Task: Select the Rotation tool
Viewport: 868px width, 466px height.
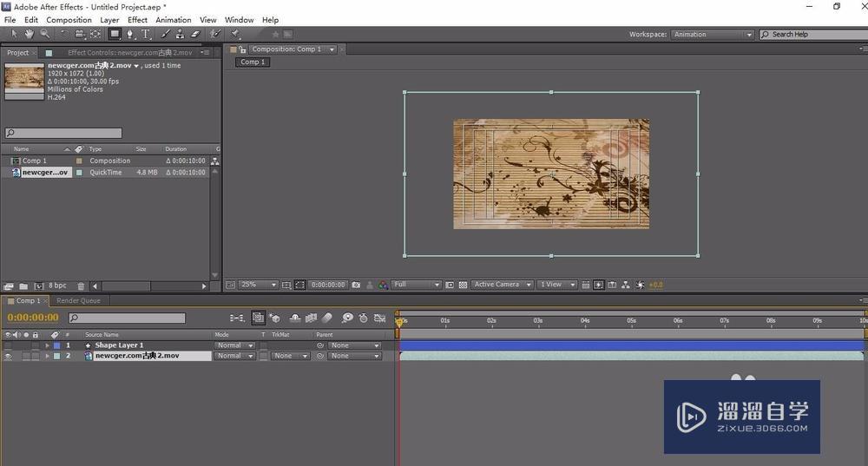Action: 64,35
